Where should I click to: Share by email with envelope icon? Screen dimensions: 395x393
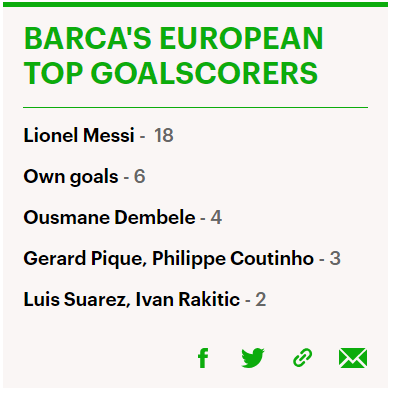(x=353, y=358)
